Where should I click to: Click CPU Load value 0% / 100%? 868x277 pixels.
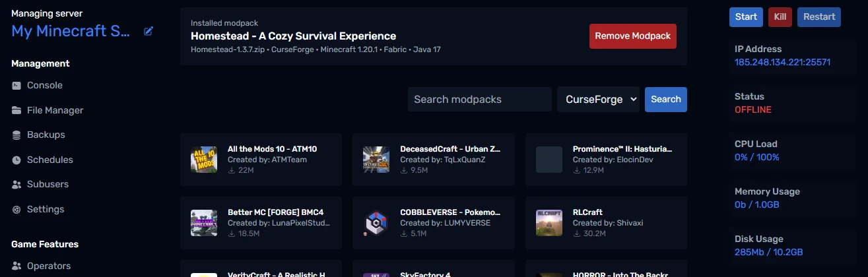(757, 158)
